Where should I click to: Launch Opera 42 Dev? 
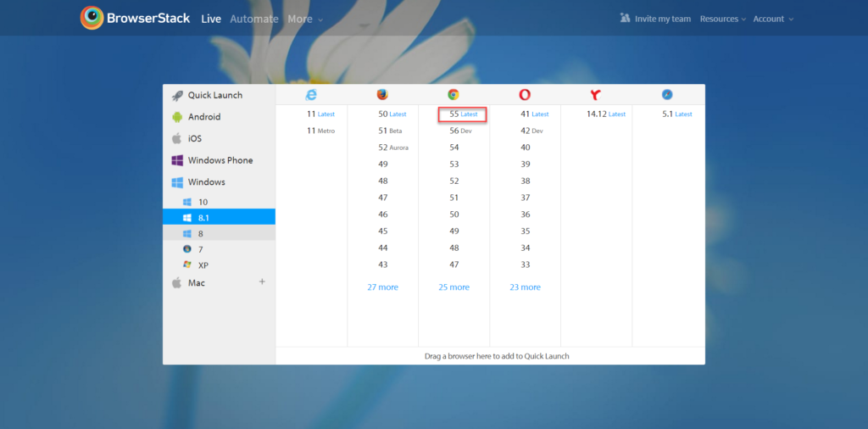pos(531,131)
